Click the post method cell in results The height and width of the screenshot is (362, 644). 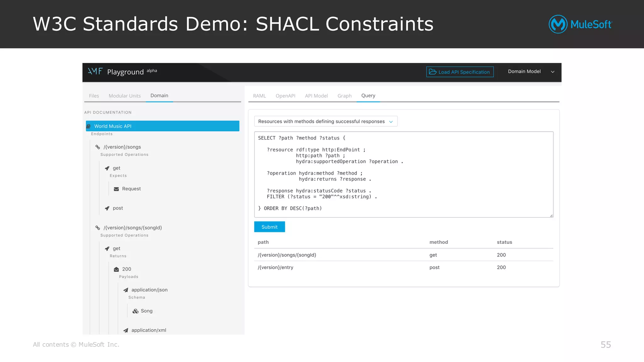tap(435, 267)
